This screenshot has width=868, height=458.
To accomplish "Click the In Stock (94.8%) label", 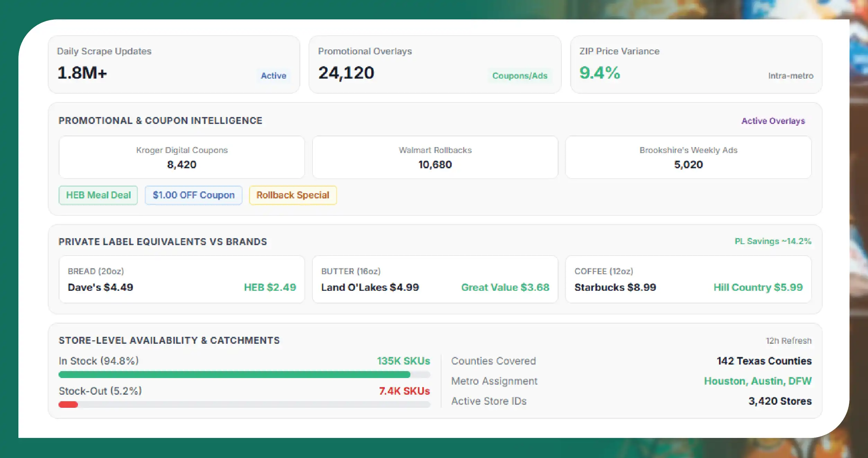I will coord(99,361).
